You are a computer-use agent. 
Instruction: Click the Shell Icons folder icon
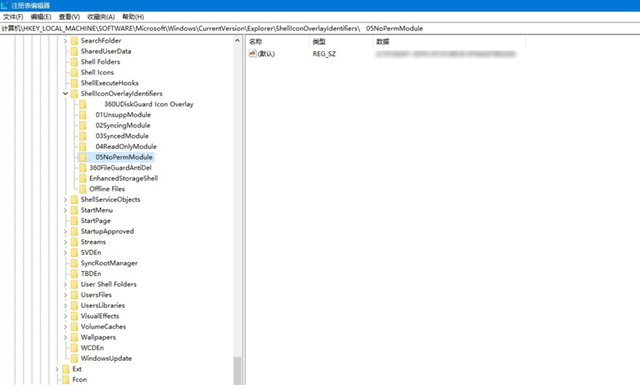74,72
